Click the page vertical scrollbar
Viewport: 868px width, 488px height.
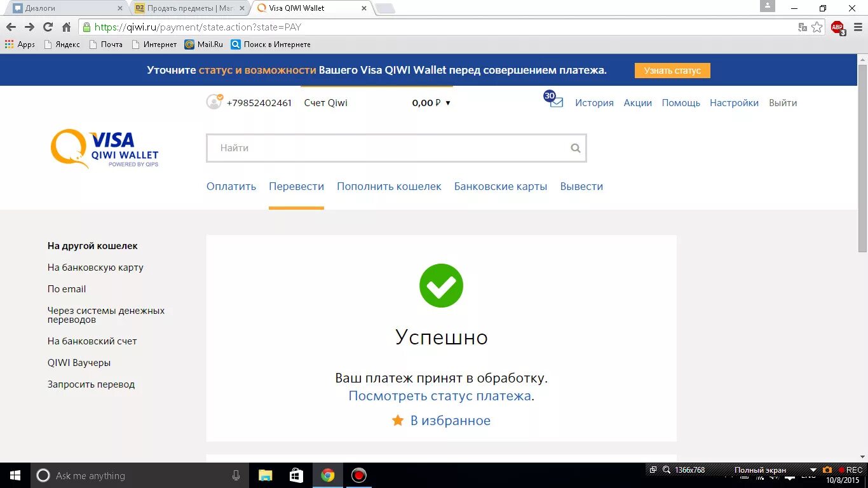pyautogui.click(x=862, y=159)
